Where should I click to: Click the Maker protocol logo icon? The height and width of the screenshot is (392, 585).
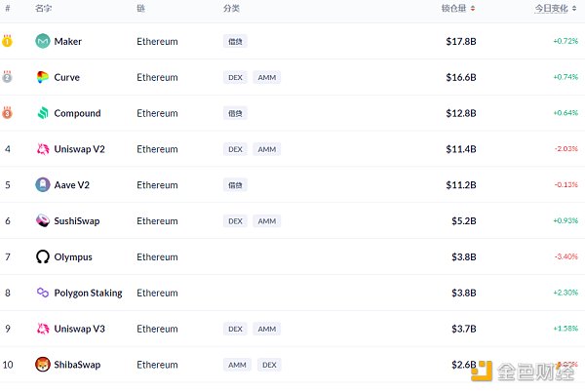(x=43, y=41)
